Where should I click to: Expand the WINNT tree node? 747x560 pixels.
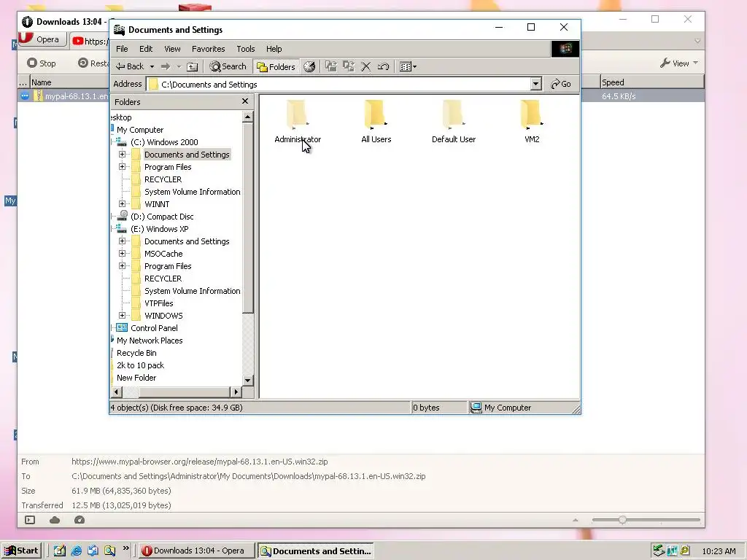click(123, 204)
